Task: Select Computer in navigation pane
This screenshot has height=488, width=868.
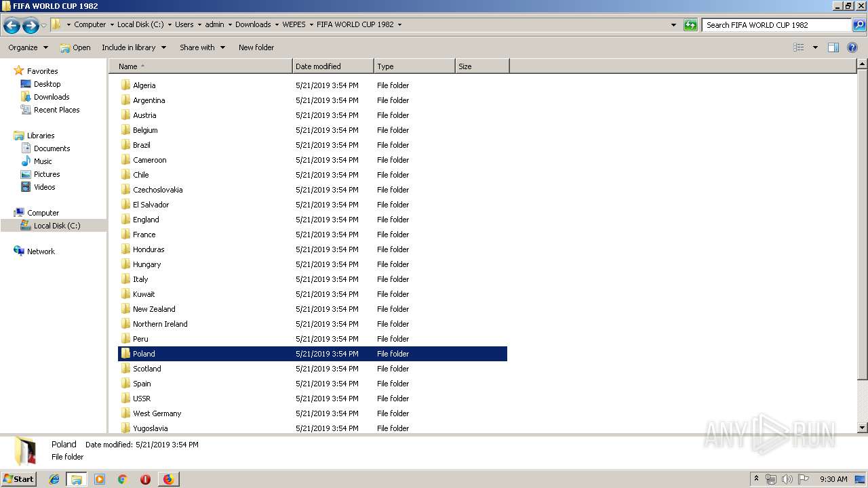Action: coord(43,213)
